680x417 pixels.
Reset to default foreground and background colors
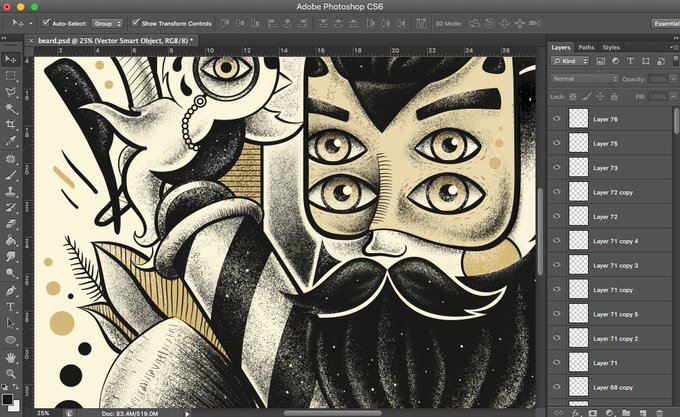point(4,386)
